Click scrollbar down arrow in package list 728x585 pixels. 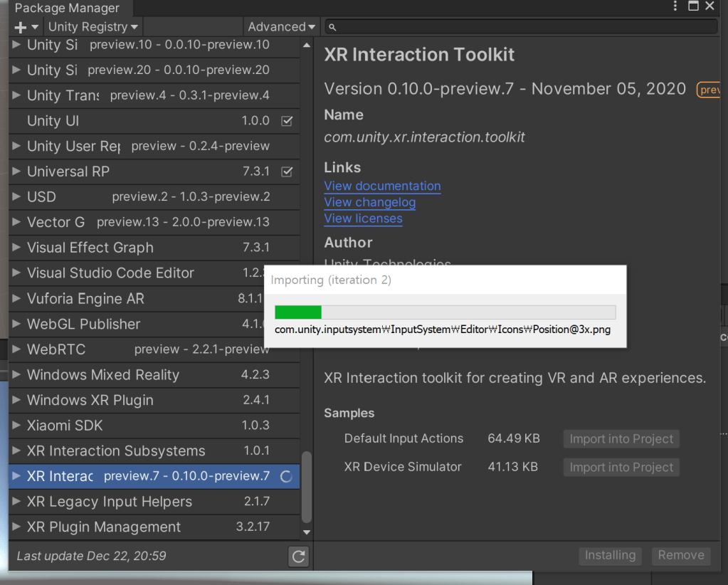pos(307,532)
